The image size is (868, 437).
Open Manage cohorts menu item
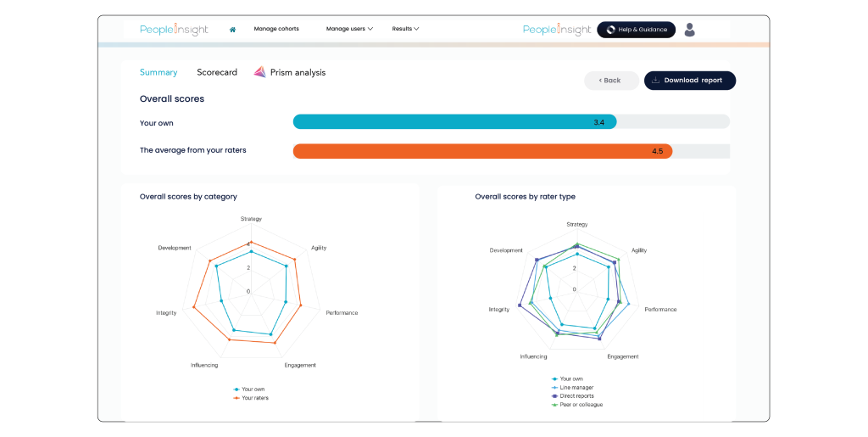click(x=276, y=29)
